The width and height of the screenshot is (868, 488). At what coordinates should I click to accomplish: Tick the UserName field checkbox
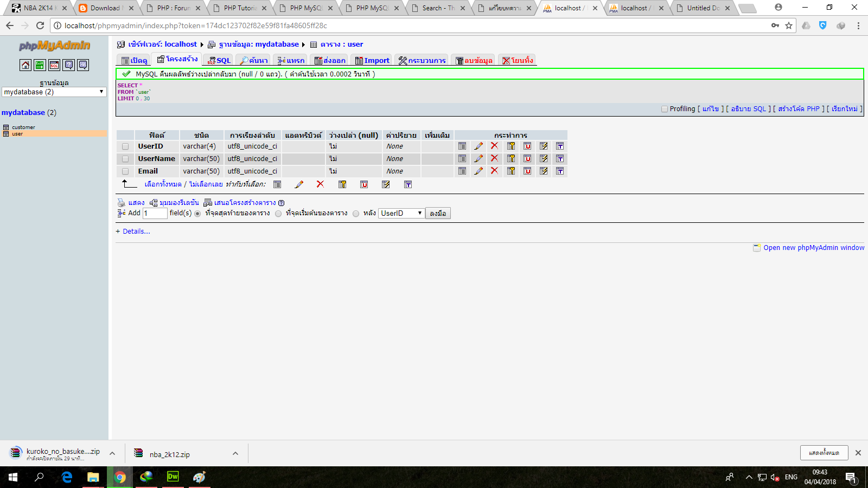(125, 159)
